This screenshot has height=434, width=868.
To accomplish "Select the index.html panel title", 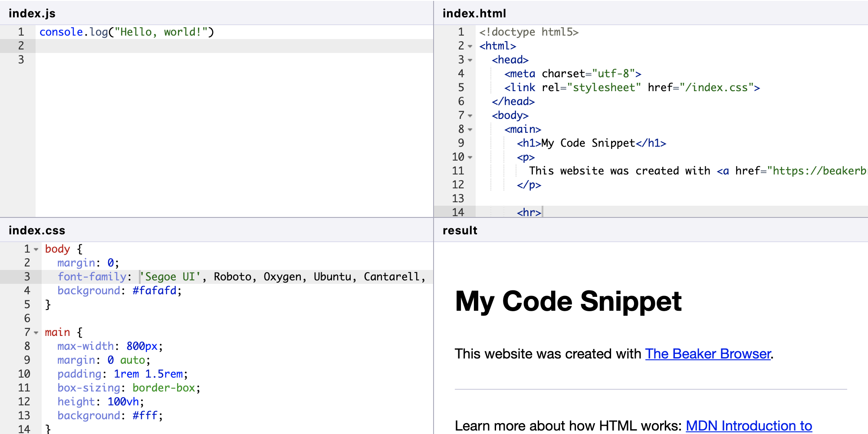I will [x=474, y=13].
